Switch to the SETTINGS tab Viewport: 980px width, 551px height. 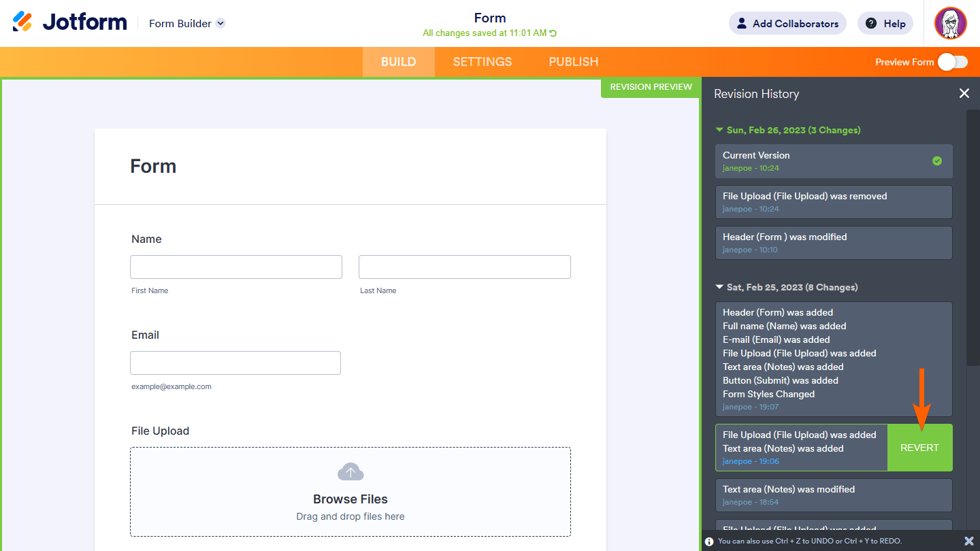[x=482, y=61]
